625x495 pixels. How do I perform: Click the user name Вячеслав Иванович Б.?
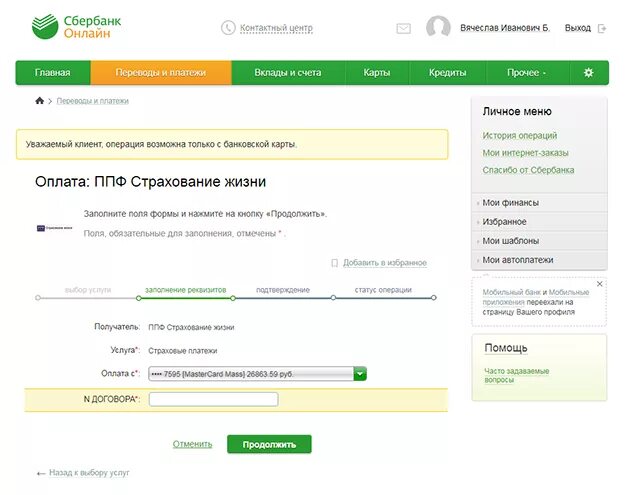click(x=505, y=28)
